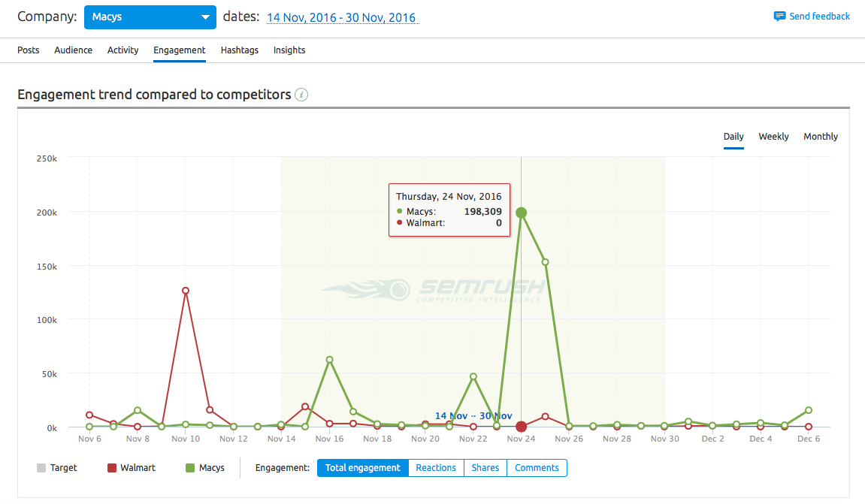Click the 'Dec 2' x-axis label
865x504 pixels.
point(712,439)
